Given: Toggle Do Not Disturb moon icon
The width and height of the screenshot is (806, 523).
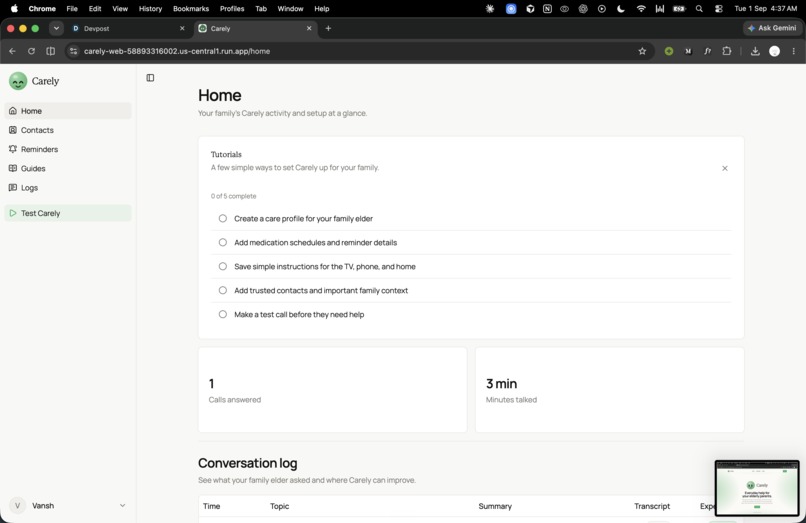Looking at the screenshot, I should [621, 8].
